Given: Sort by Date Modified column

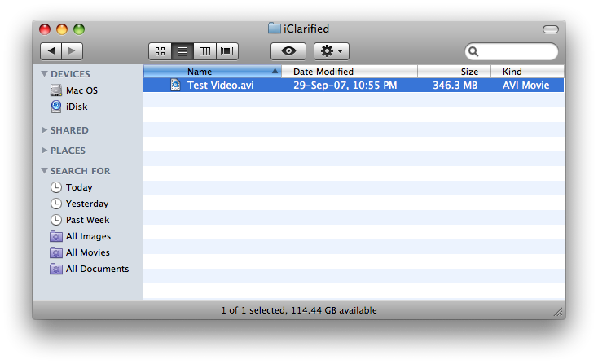Looking at the screenshot, I should (x=349, y=72).
